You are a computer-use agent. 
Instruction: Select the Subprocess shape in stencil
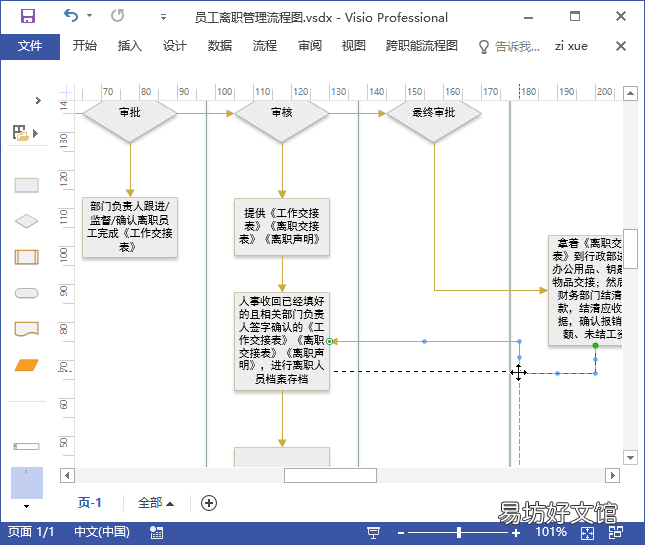(x=27, y=257)
